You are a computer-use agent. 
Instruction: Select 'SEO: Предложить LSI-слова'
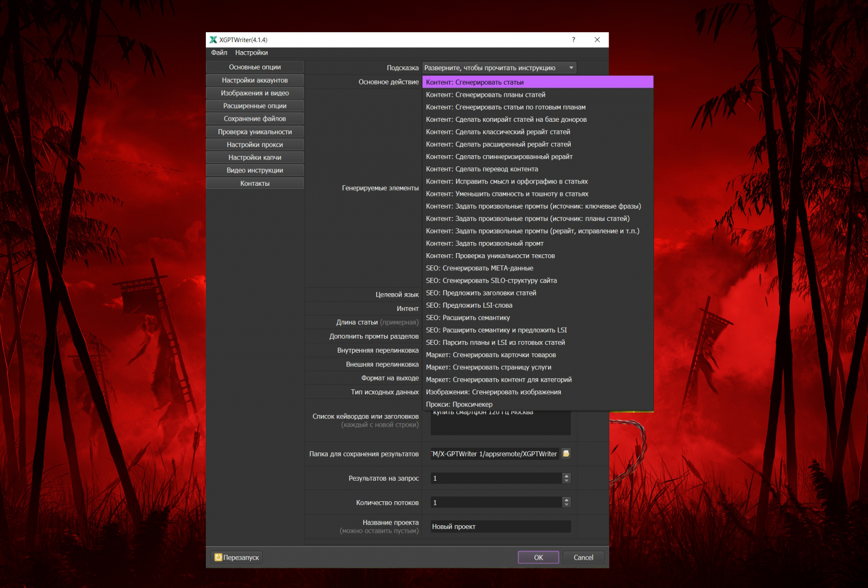[x=538, y=305]
